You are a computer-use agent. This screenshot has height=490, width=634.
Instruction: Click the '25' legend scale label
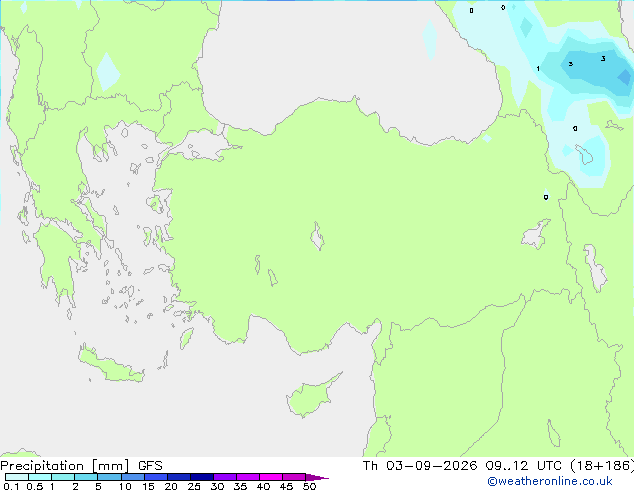point(194,486)
